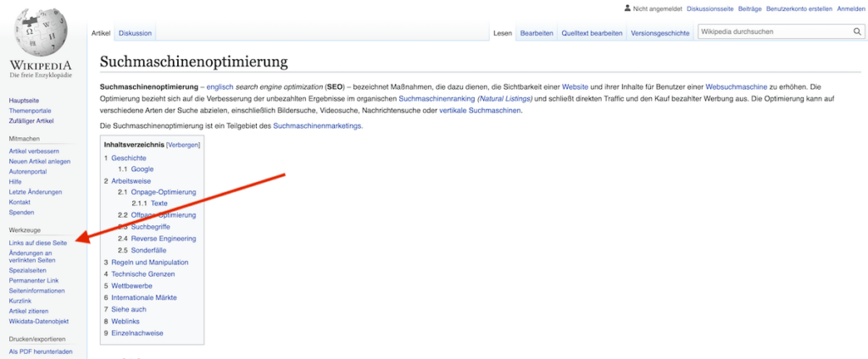Image resolution: width=868 pixels, height=359 pixels.
Task: Jump to section 2.1 Onpage-Optimierung
Action: 164,192
